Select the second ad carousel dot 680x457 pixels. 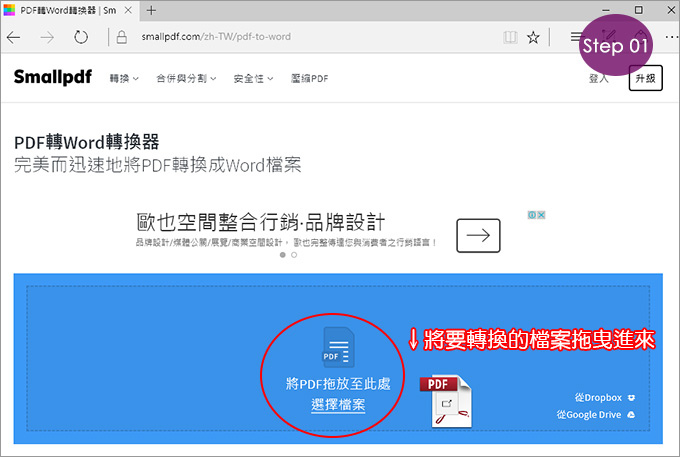294,255
